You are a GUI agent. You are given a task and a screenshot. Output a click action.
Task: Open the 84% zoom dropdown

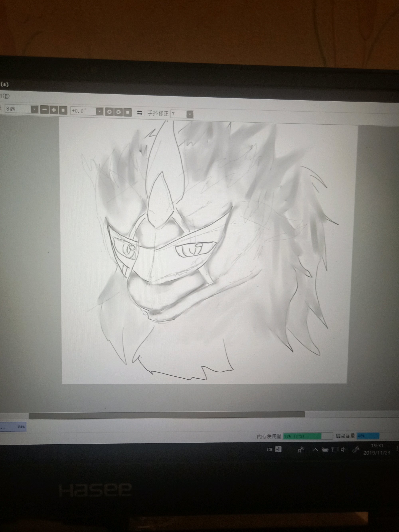(35, 110)
